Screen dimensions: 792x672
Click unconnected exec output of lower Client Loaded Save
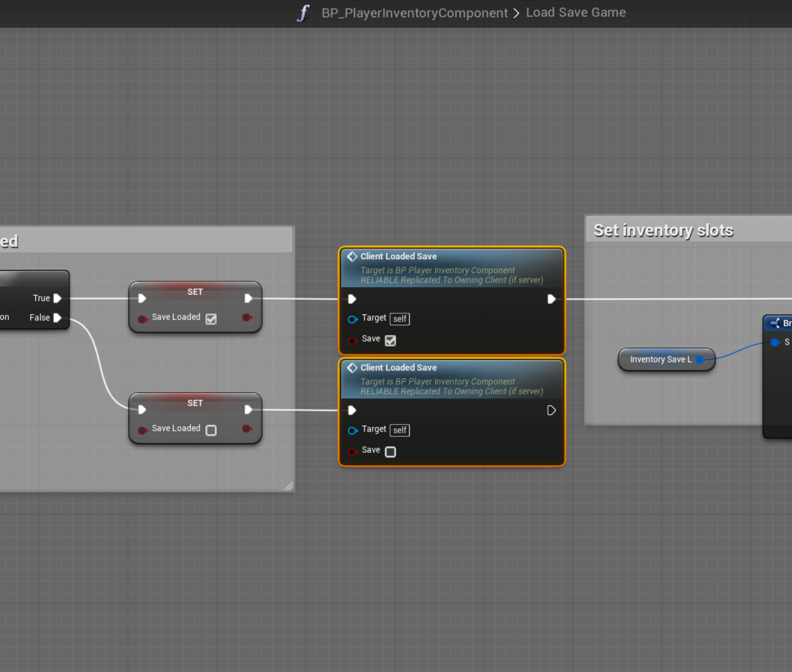551,411
